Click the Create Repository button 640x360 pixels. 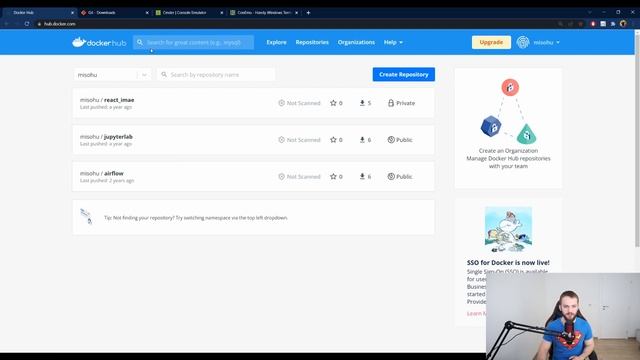coord(404,74)
